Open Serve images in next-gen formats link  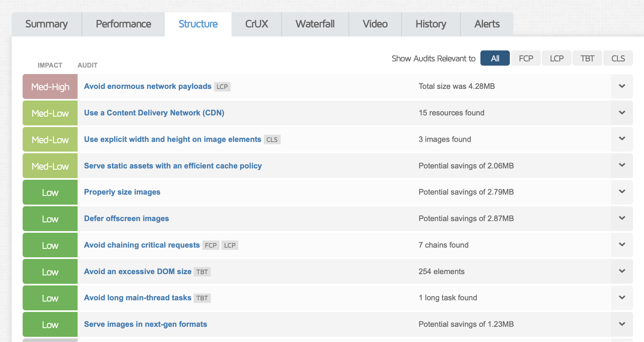click(x=145, y=324)
